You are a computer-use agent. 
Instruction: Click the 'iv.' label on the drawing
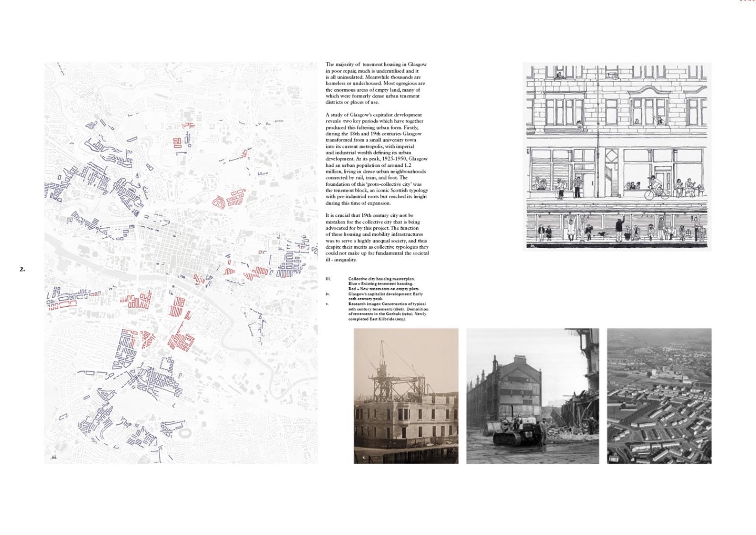pos(532,245)
